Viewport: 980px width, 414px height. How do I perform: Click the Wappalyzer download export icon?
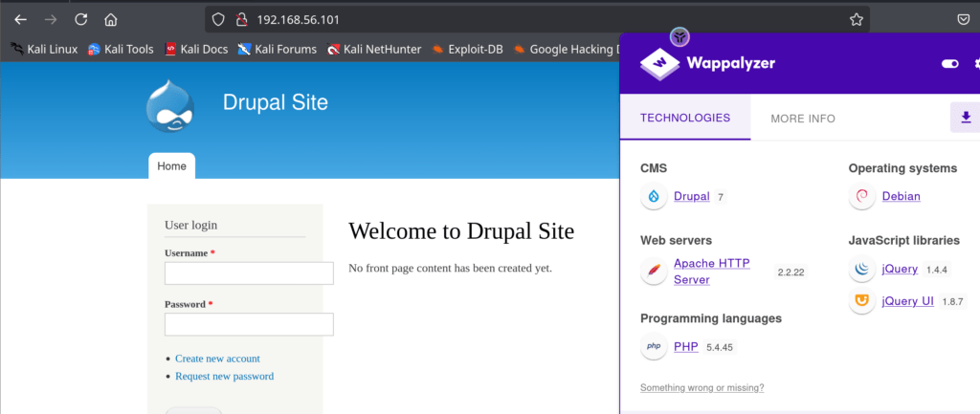point(967,118)
